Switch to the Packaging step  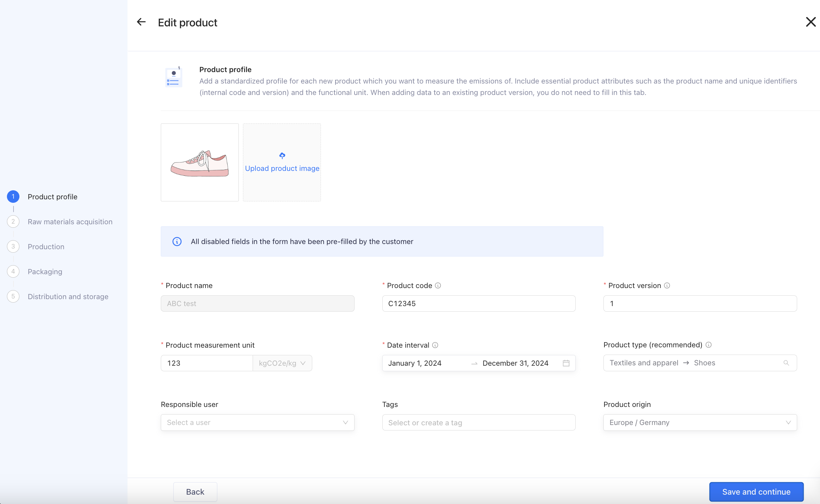(x=45, y=272)
